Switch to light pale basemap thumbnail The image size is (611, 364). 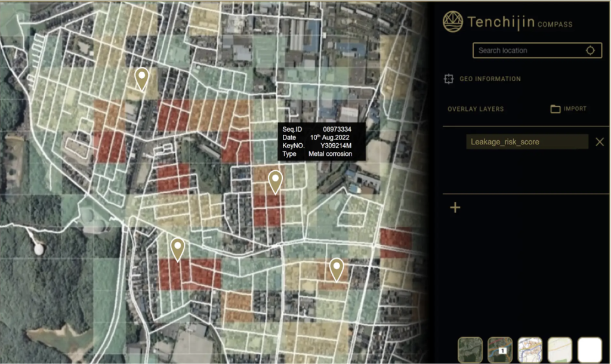[560, 350]
